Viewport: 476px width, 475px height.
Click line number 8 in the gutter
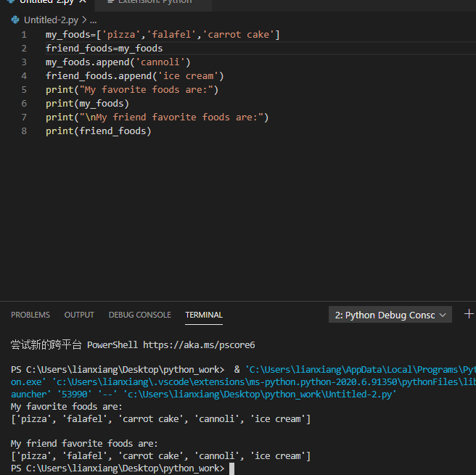point(24,131)
